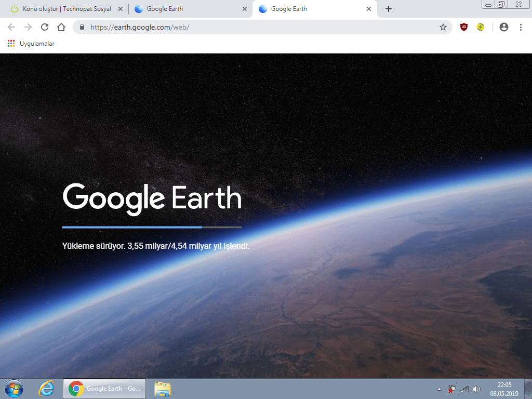Click the Show desktop strip
This screenshot has width=532, height=399.
[528, 389]
